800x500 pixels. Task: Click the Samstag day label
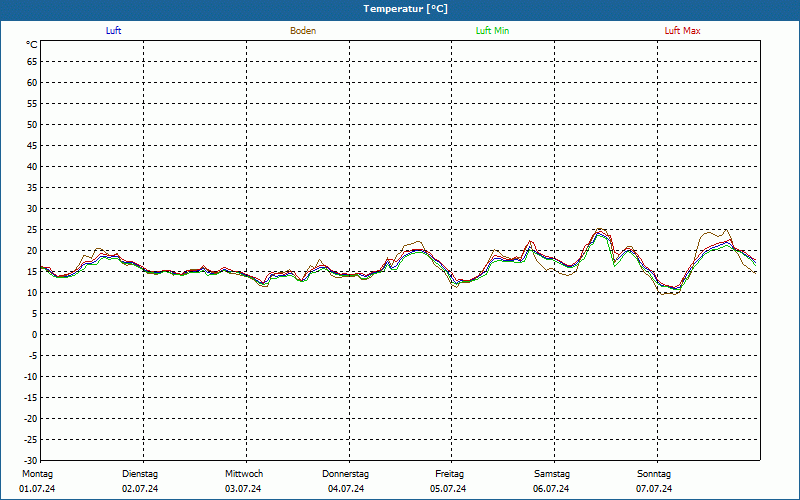click(552, 474)
